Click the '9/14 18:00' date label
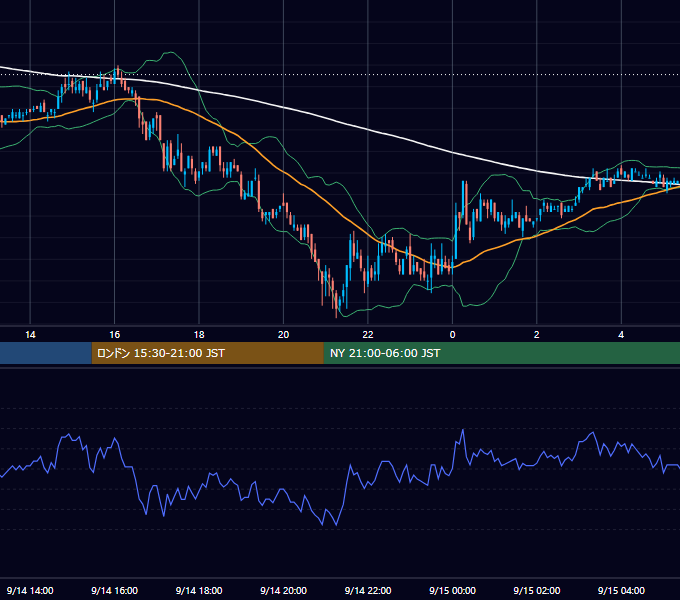 199,590
